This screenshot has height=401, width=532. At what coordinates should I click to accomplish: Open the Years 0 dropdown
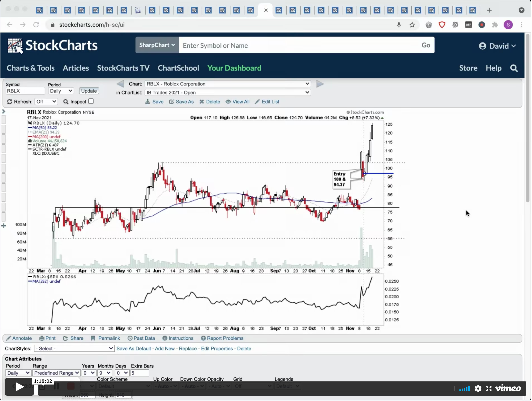[x=89, y=373]
